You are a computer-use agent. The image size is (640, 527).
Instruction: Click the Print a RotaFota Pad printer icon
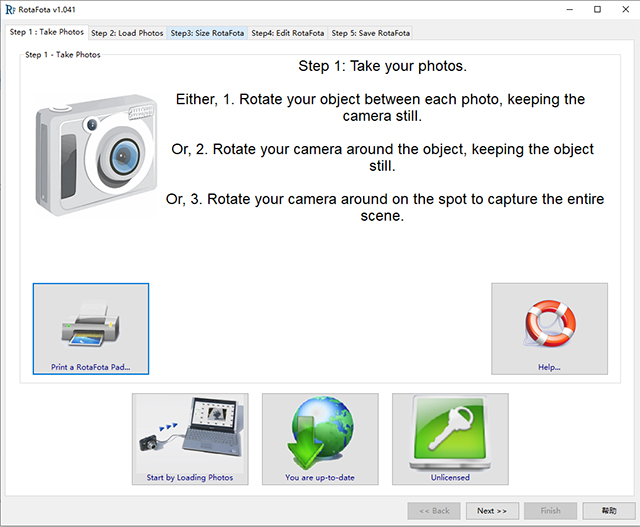91,324
